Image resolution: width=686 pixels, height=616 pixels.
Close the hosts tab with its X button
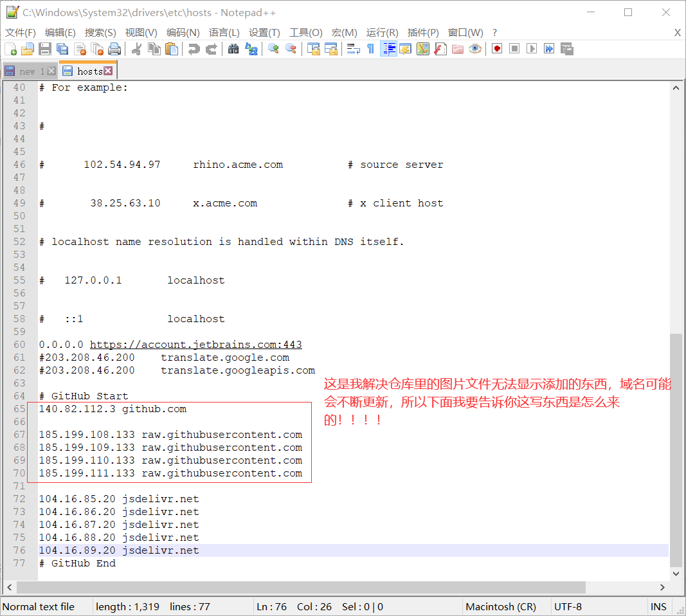pos(108,71)
